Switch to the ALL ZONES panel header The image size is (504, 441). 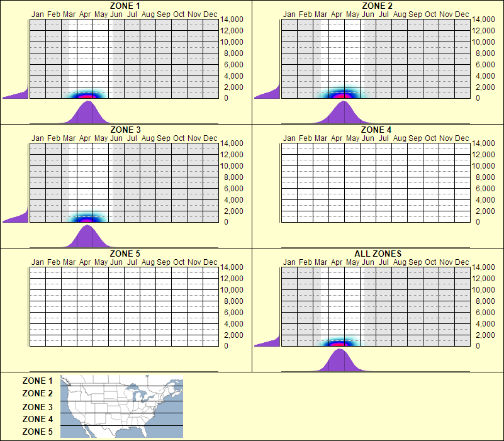pos(384,254)
